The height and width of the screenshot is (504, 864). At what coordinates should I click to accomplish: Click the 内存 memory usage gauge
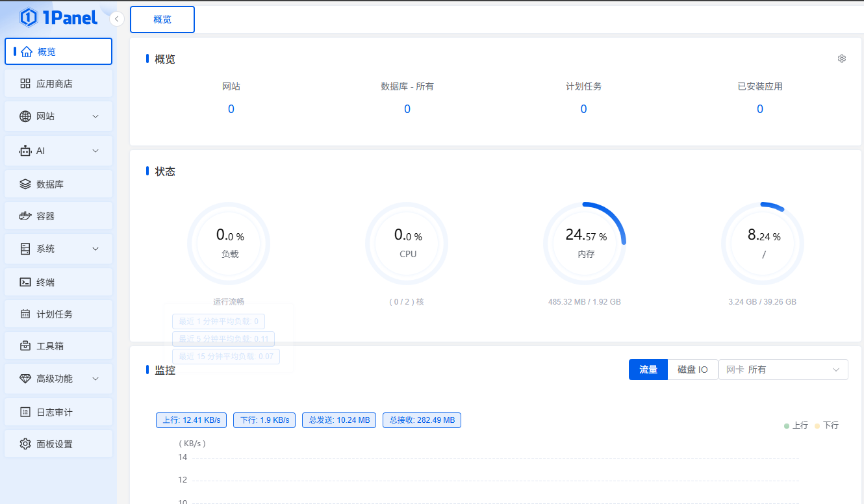585,244
